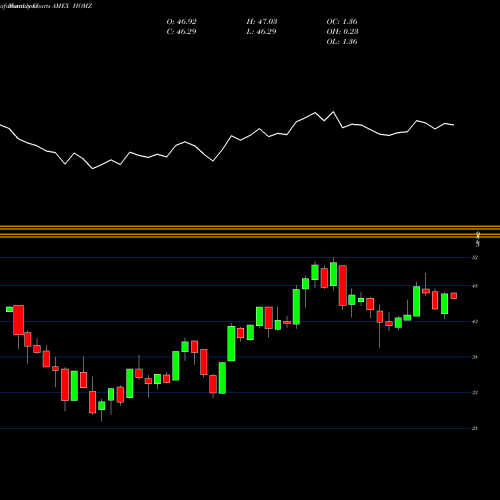This screenshot has width=500, height=500.
Task: Click the 48 price axis label
Action: tap(475, 286)
